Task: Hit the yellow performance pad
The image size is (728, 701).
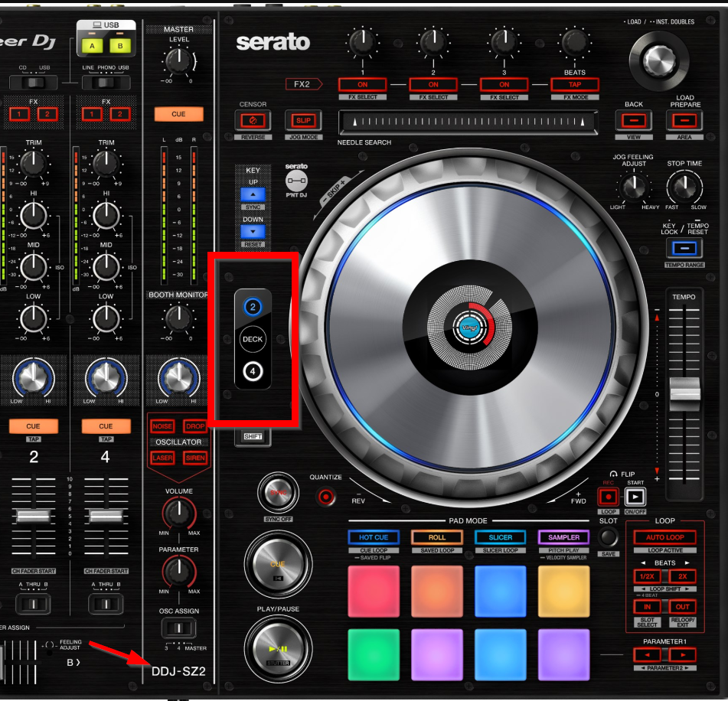Action: click(x=563, y=591)
